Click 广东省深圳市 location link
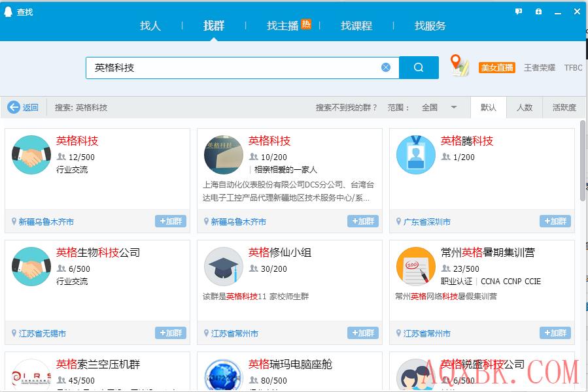Screen dimensions: 588x392 426,222
